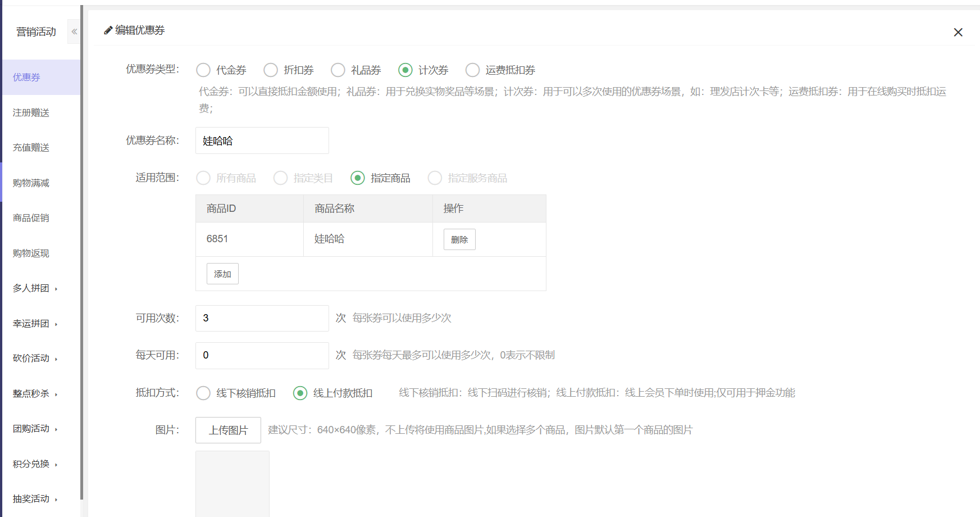Select the 折扣券 coupon type
The image size is (980, 517).
coord(271,70)
